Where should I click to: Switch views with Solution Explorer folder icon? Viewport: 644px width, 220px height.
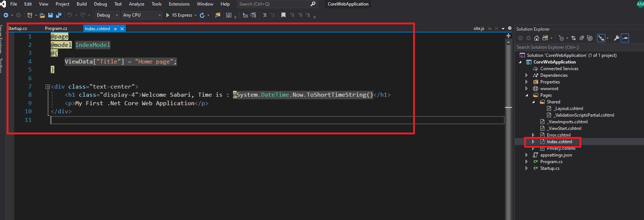point(545,38)
